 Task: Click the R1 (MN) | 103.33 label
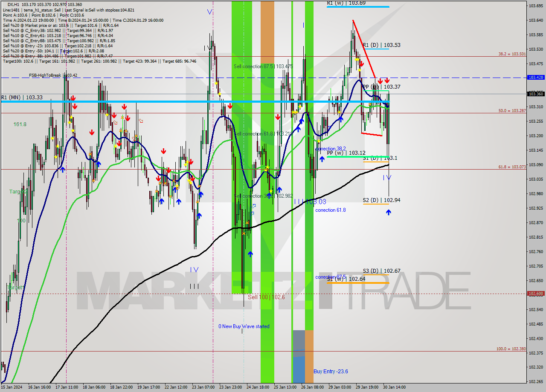(x=22, y=97)
